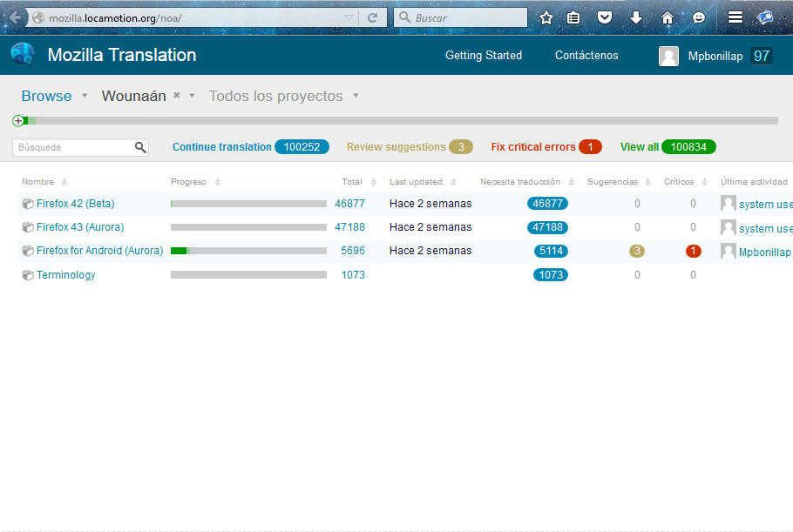Expand the Wounaán language dropdown arrow
This screenshot has width=793, height=532.
[193, 96]
